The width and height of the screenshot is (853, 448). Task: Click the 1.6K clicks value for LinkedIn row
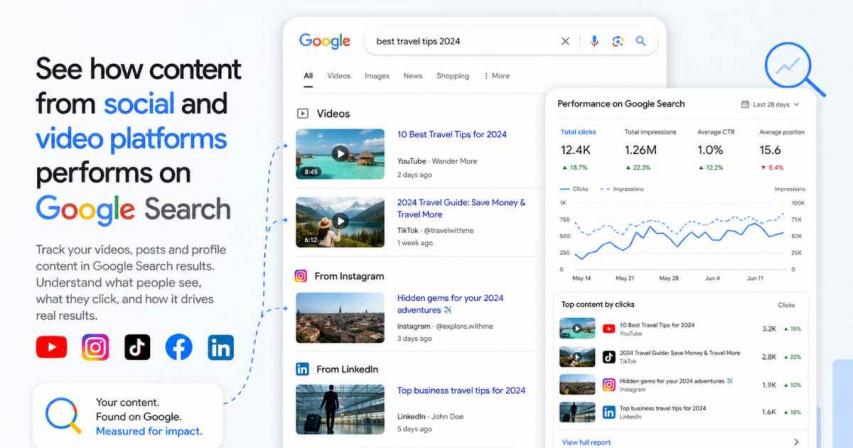pos(769,412)
